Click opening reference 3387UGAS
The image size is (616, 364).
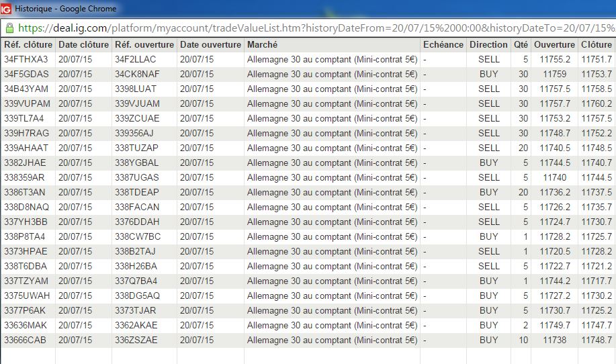[137, 177]
